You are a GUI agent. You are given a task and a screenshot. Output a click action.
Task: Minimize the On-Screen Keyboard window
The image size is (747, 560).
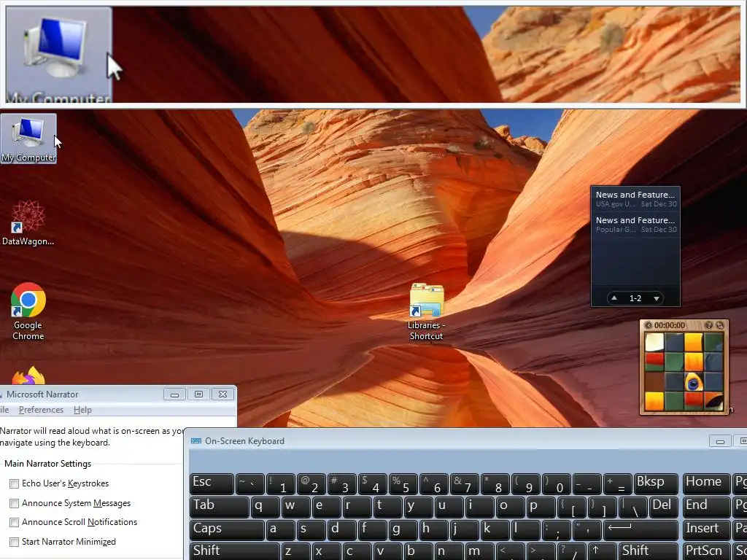coord(720,441)
